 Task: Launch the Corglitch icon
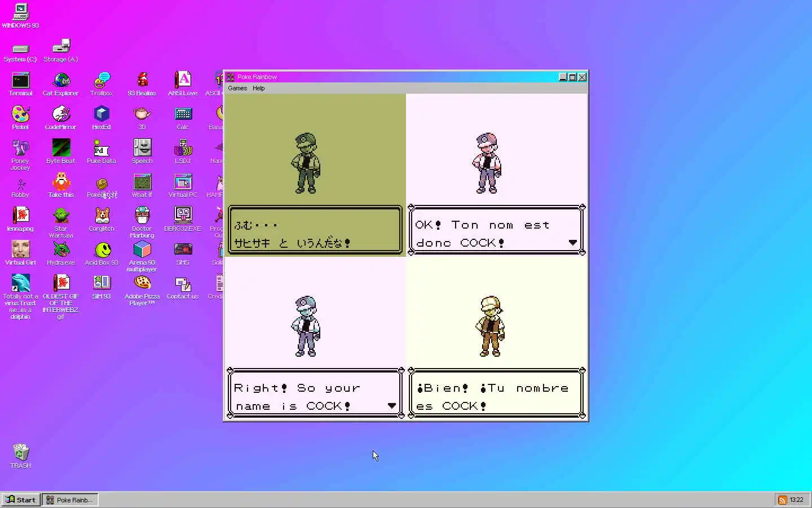click(x=101, y=220)
